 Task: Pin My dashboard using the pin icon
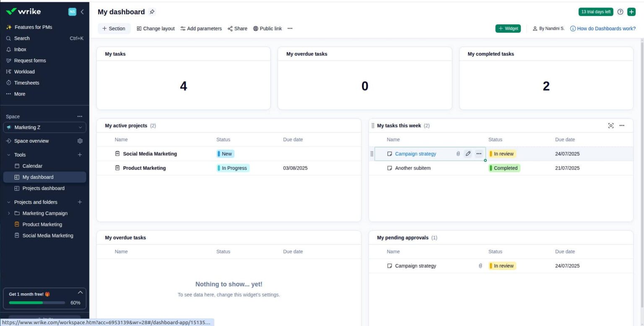[152, 12]
